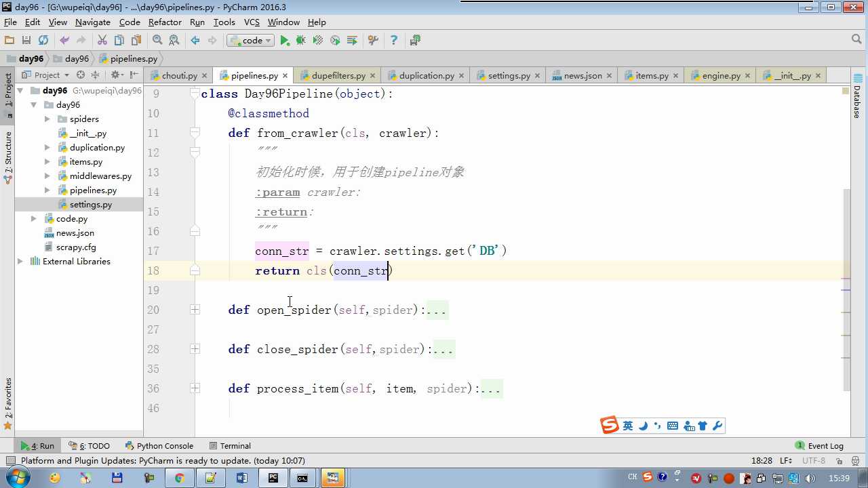Toggle the Structure side panel

(8, 157)
